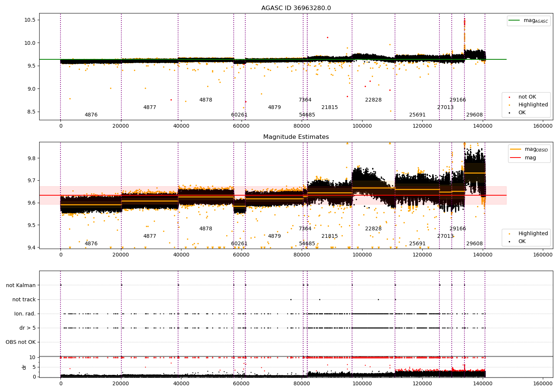Click obsid label 54685 in top plot

coord(307,115)
